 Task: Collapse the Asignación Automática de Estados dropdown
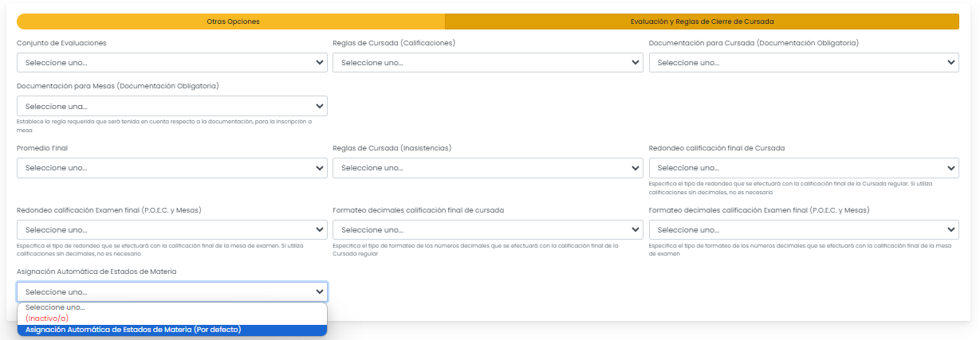click(x=172, y=291)
